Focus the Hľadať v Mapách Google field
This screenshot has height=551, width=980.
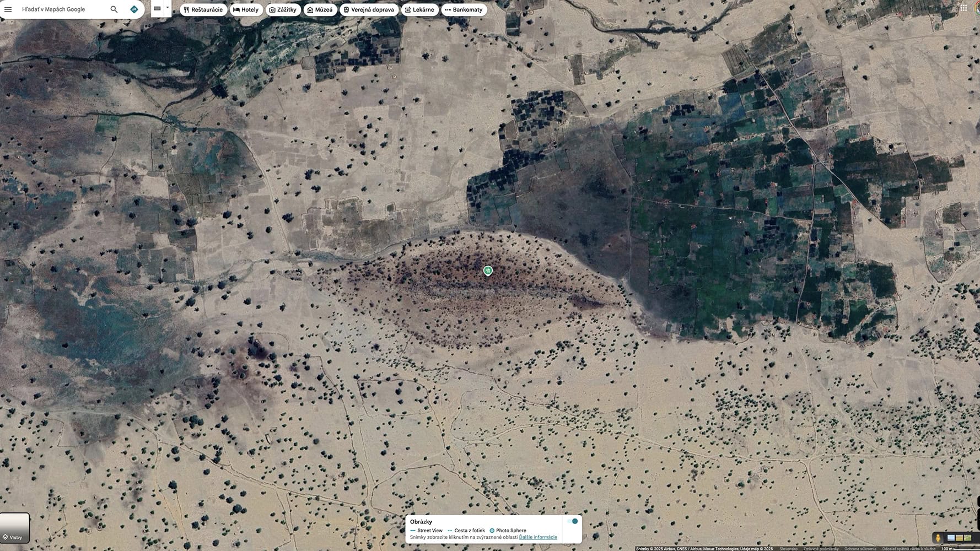(x=61, y=9)
